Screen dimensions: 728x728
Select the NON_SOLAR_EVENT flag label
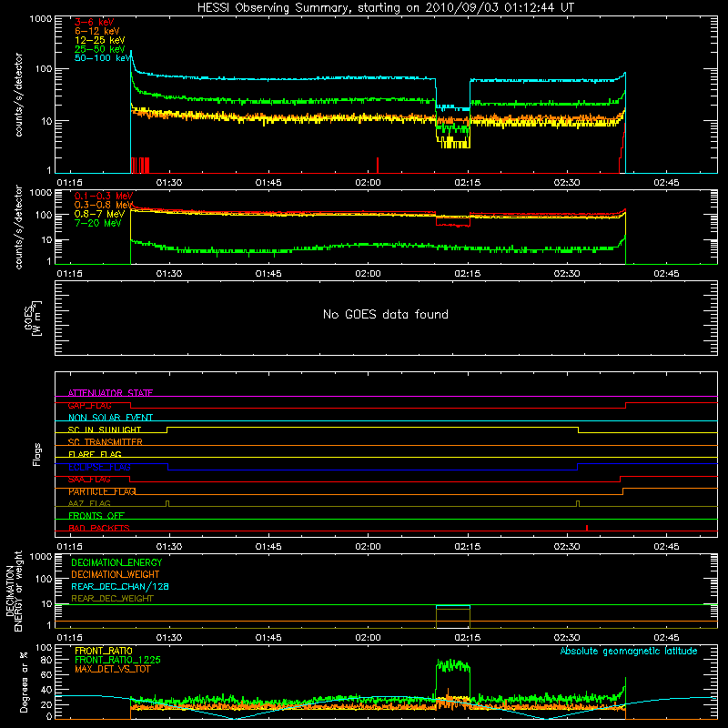click(110, 418)
